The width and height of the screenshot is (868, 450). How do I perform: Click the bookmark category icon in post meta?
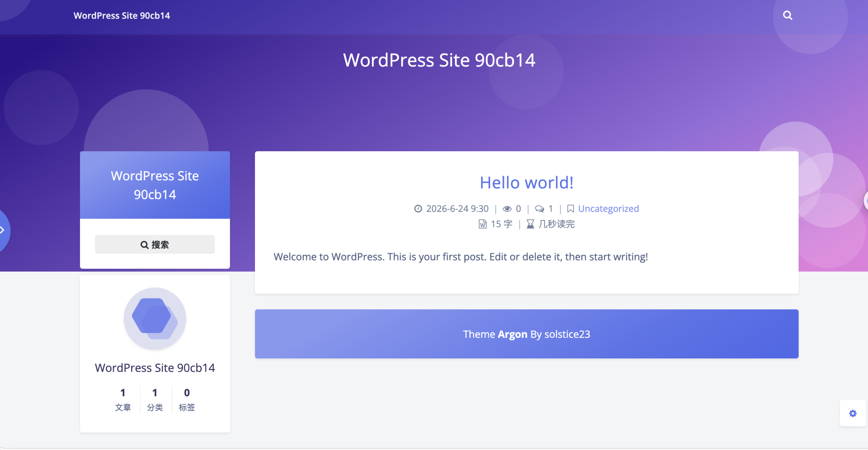coord(571,209)
